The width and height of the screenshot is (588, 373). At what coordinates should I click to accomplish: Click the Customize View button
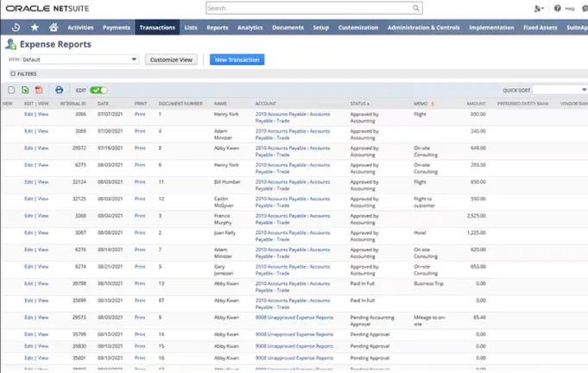[173, 60]
